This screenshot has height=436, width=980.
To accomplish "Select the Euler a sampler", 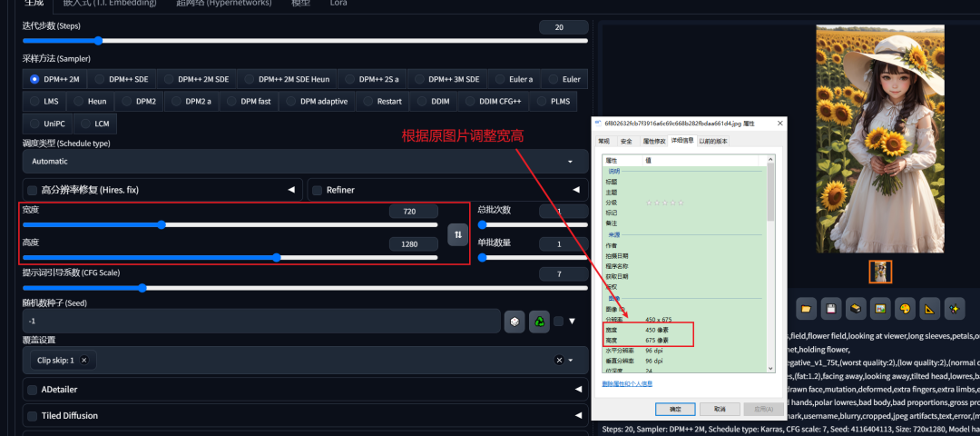I will pos(514,79).
